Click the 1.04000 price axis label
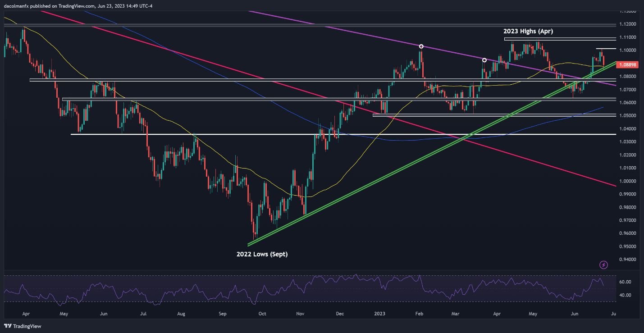 point(627,129)
